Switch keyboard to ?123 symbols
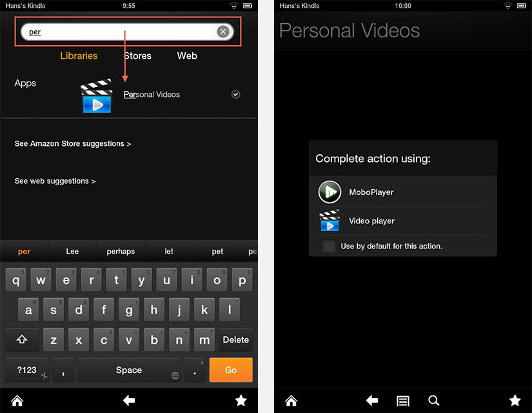532x413 pixels. point(27,370)
